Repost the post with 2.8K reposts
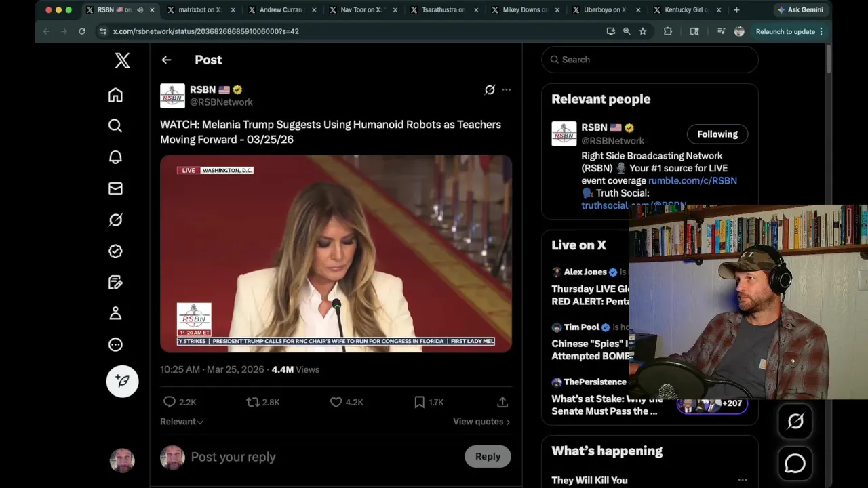The width and height of the screenshot is (868, 488). (263, 402)
